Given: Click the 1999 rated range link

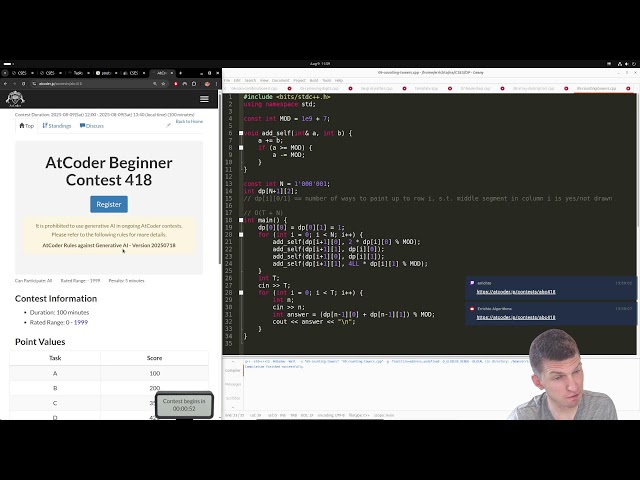Looking at the screenshot, I should [81, 322].
